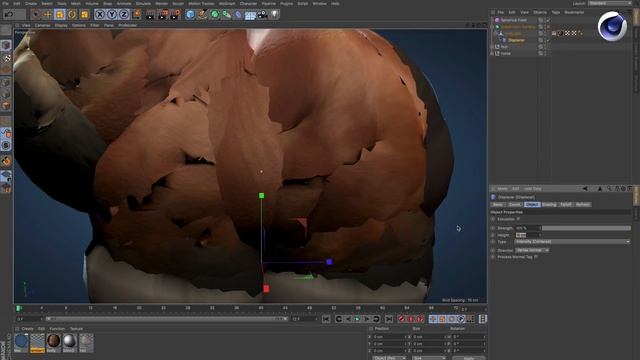Open the File menu

5,3
